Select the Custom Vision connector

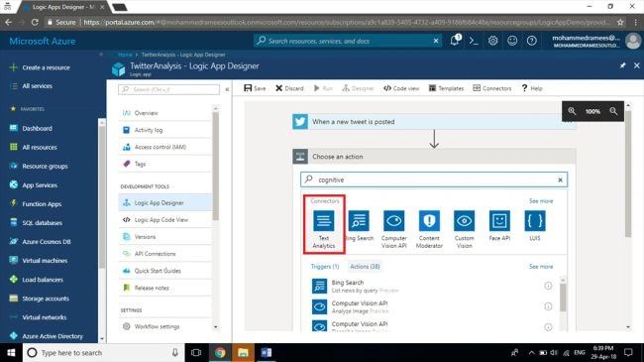(x=464, y=229)
